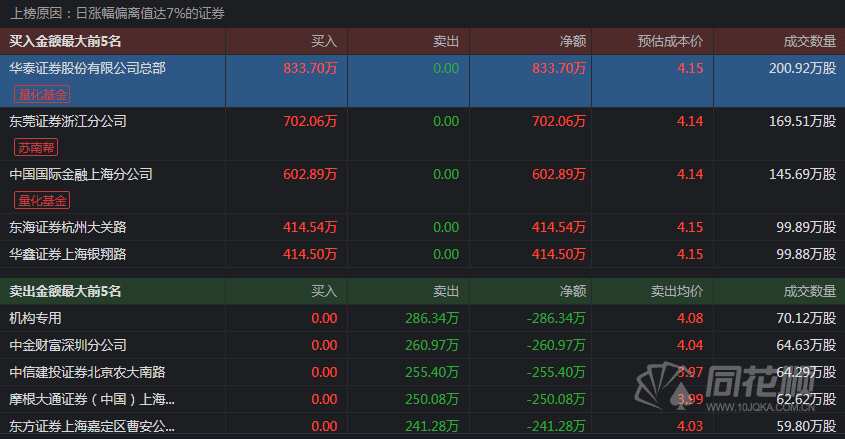Open 中金财富深圳分公司 seat link

[68, 345]
